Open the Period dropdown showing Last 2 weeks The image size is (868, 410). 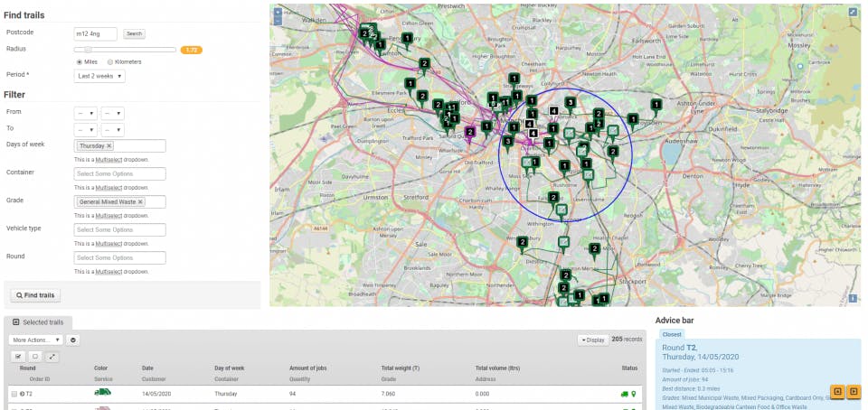pyautogui.click(x=99, y=76)
